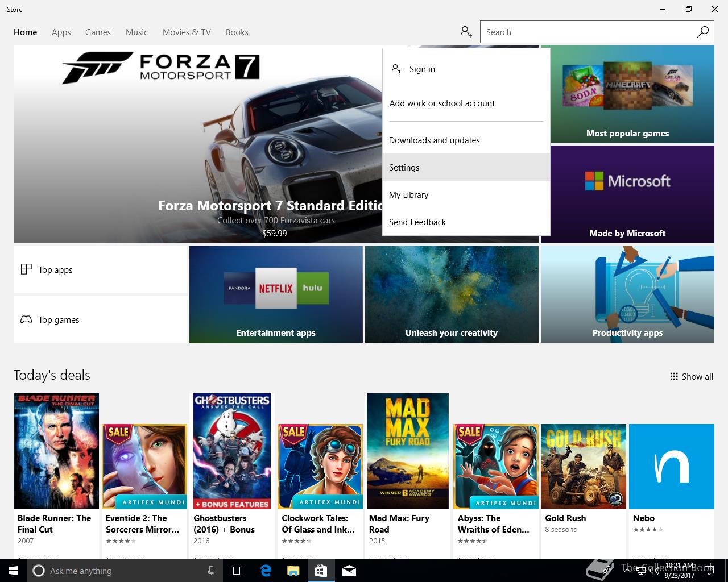Click the Show all grid icon
This screenshot has width=728, height=582.
tap(674, 376)
